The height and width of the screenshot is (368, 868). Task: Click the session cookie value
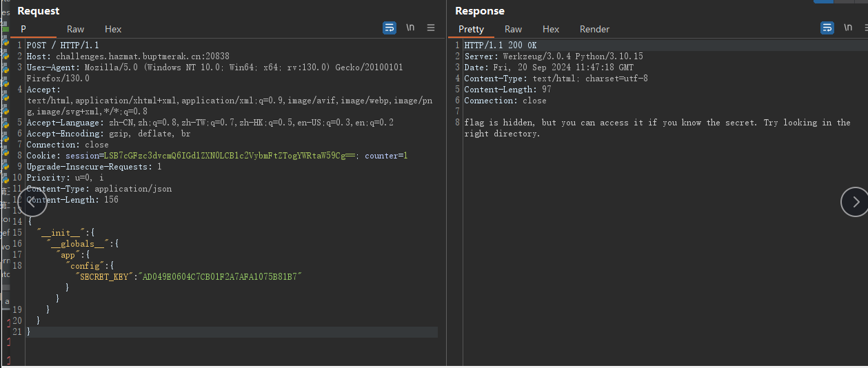(x=231, y=156)
